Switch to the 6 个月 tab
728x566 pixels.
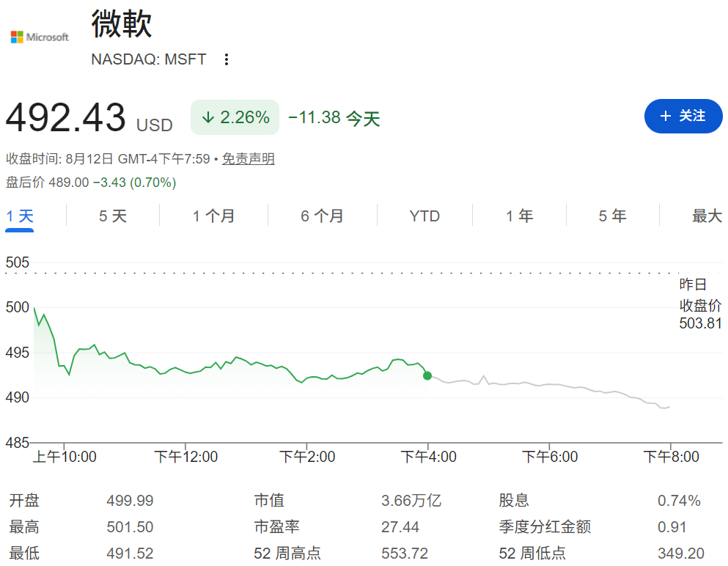[x=322, y=216]
